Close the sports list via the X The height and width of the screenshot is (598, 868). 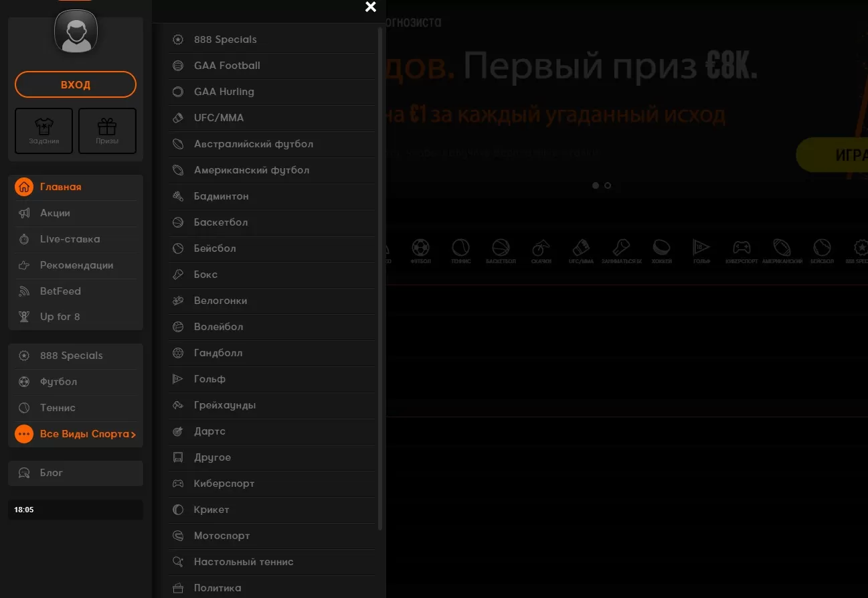[371, 7]
